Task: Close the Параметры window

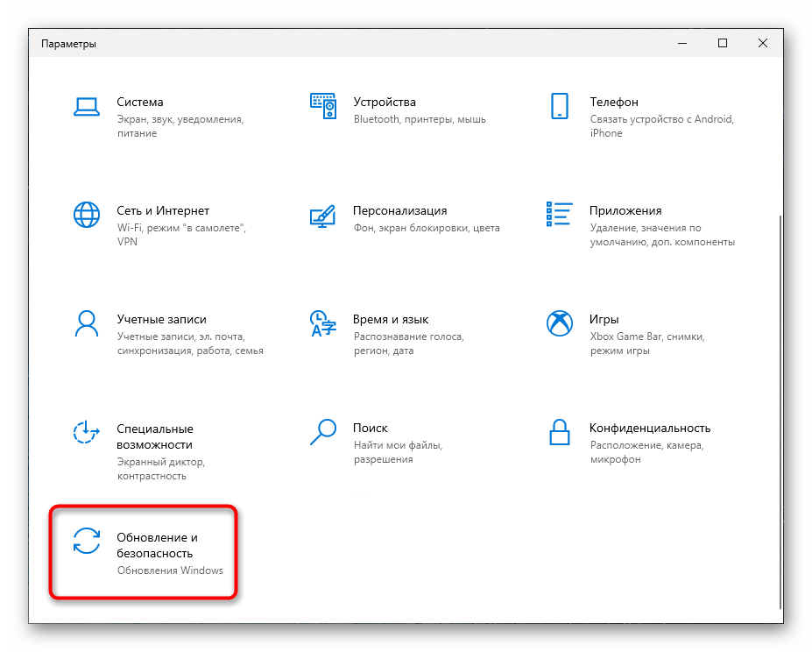Action: 763,44
